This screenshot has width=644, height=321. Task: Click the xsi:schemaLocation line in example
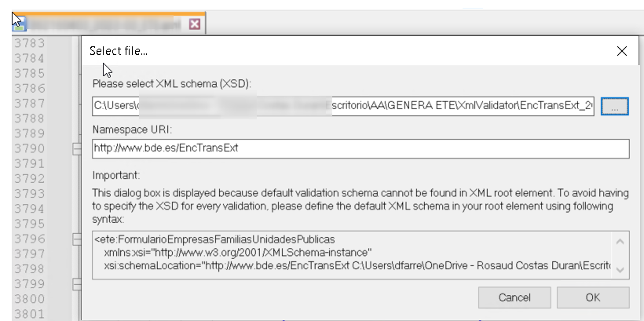(x=357, y=265)
